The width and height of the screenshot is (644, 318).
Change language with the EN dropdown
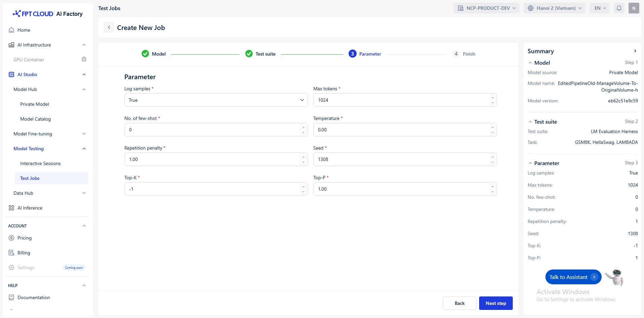click(600, 8)
